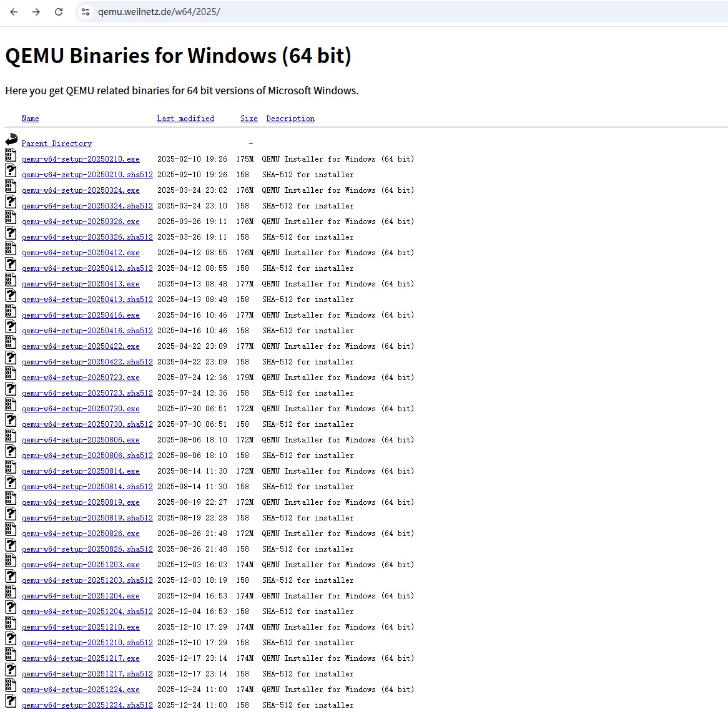Download qemu-w64-setup-20251203.exe

pyautogui.click(x=81, y=565)
